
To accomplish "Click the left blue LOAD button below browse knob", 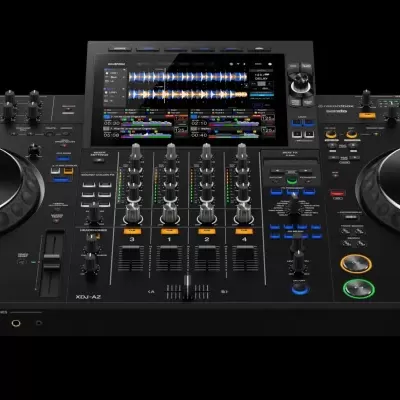I will pyautogui.click(x=296, y=123).
